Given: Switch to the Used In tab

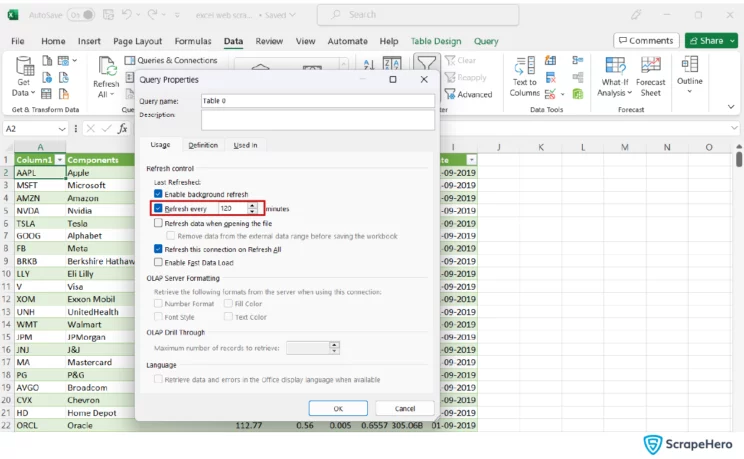Looking at the screenshot, I should pyautogui.click(x=245, y=145).
